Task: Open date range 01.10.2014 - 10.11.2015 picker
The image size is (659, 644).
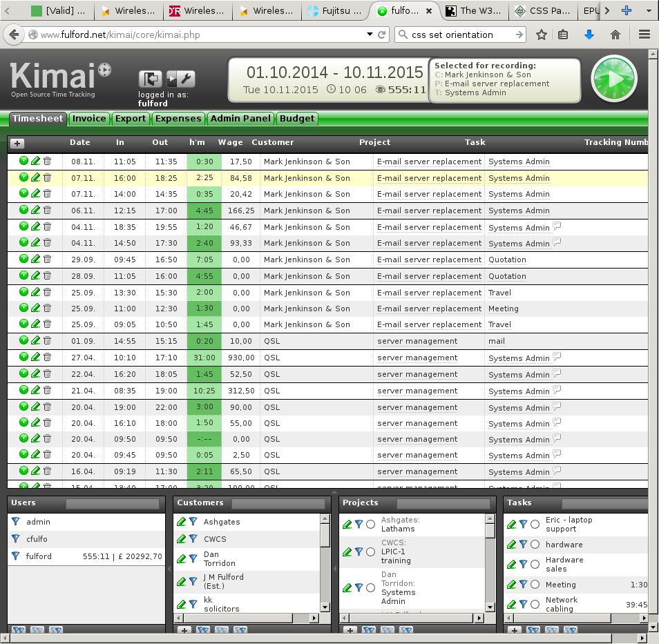Action: tap(334, 72)
